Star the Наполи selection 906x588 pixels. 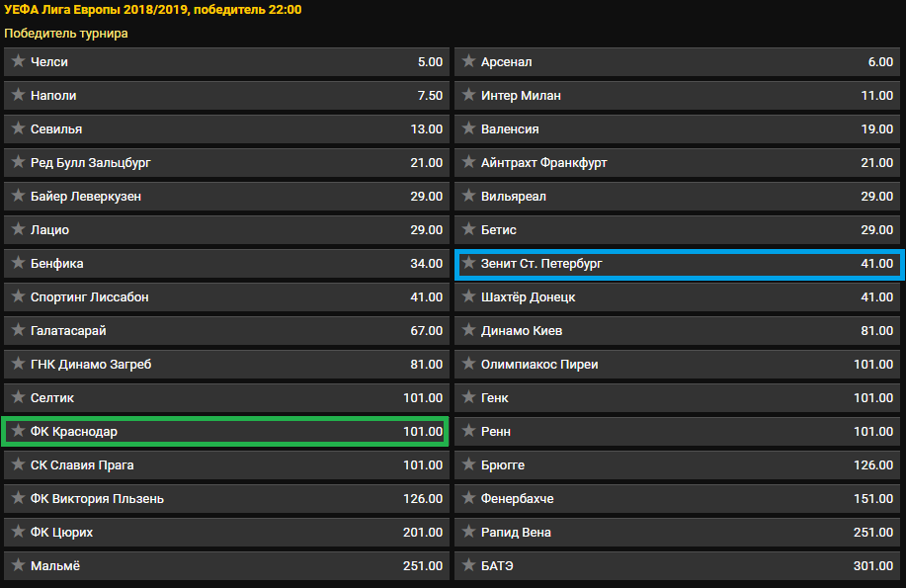click(18, 95)
